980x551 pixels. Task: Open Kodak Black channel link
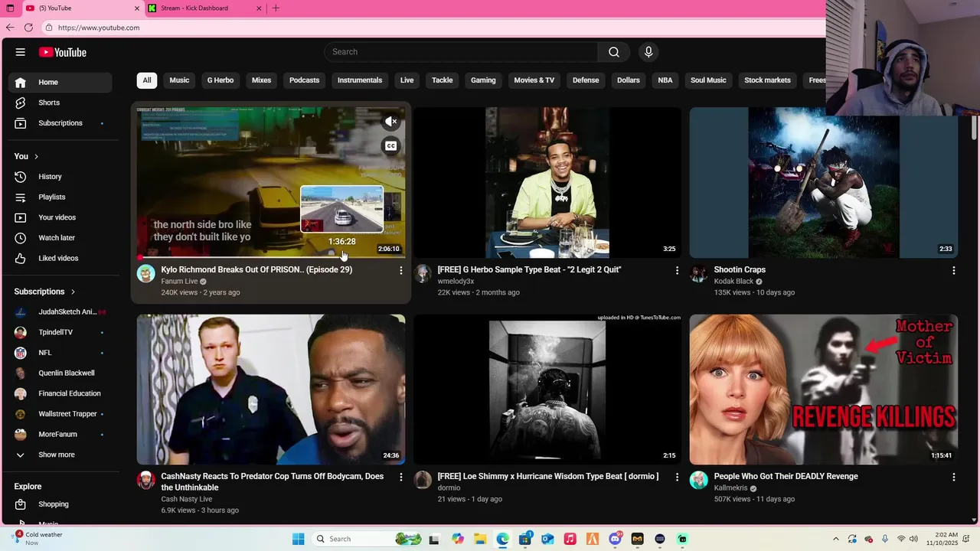coord(733,282)
